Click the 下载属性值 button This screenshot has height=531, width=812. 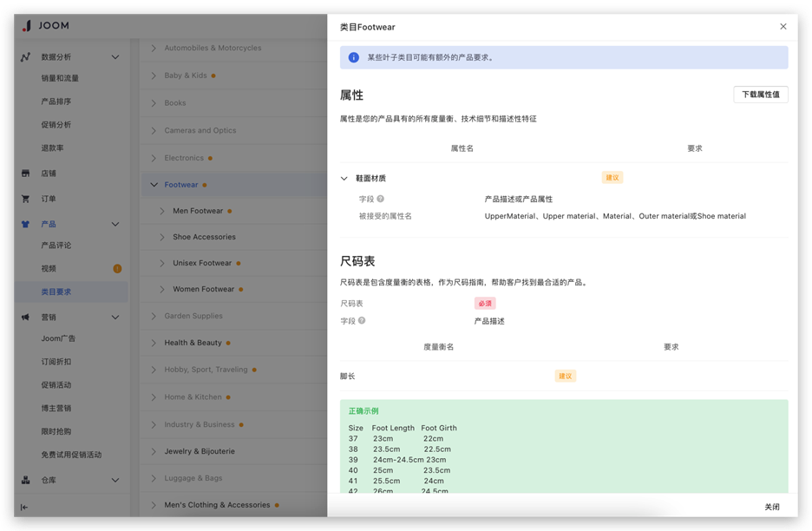point(760,95)
